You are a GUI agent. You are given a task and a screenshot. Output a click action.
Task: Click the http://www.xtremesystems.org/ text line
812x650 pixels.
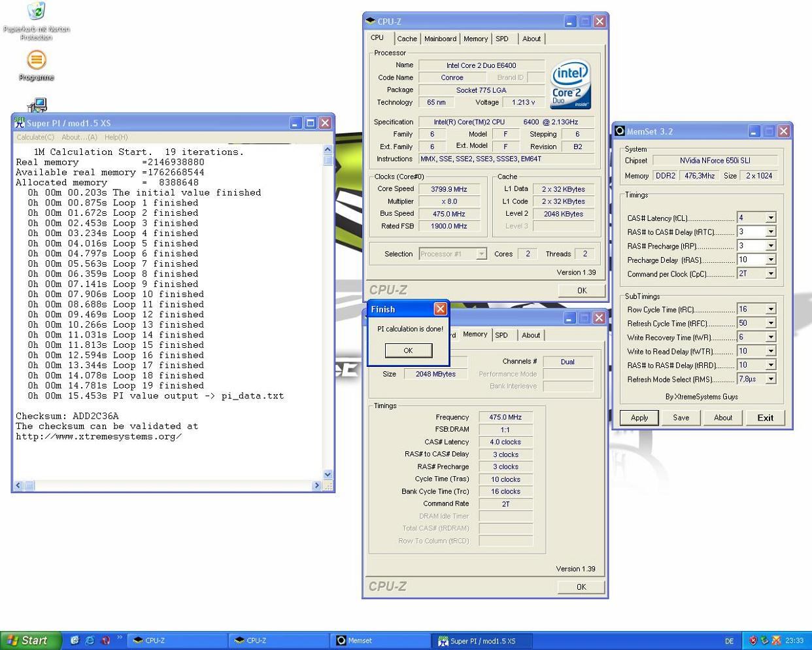(99, 436)
